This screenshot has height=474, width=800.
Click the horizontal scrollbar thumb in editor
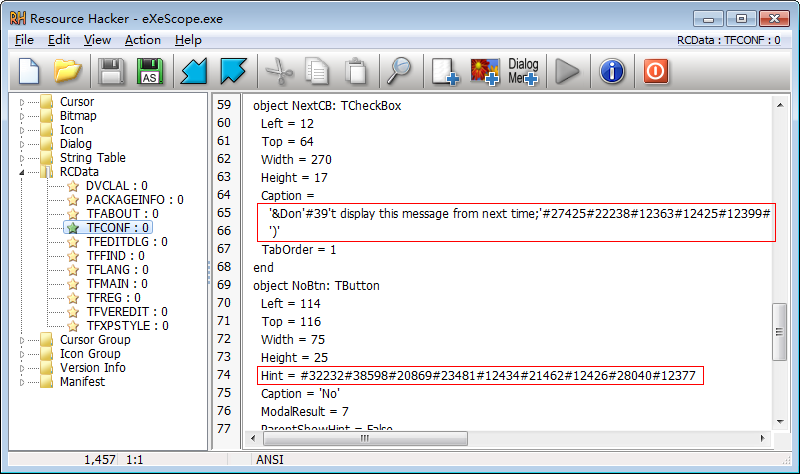365,438
